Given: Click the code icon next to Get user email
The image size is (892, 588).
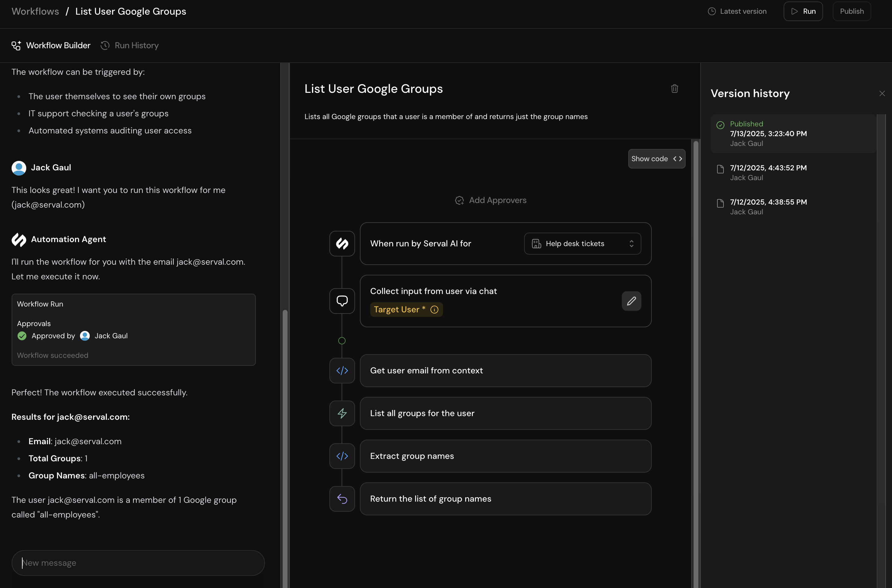Looking at the screenshot, I should pyautogui.click(x=342, y=371).
